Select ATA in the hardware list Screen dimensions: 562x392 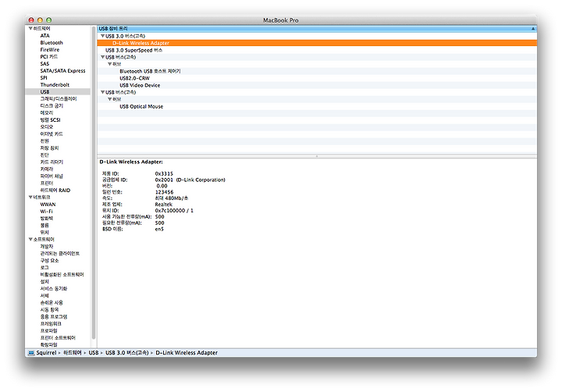44,35
